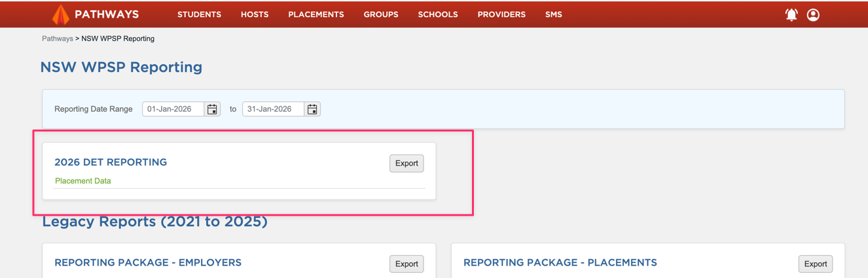This screenshot has width=868, height=278.
Task: Navigate to Schools in the navbar
Action: pyautogui.click(x=438, y=14)
